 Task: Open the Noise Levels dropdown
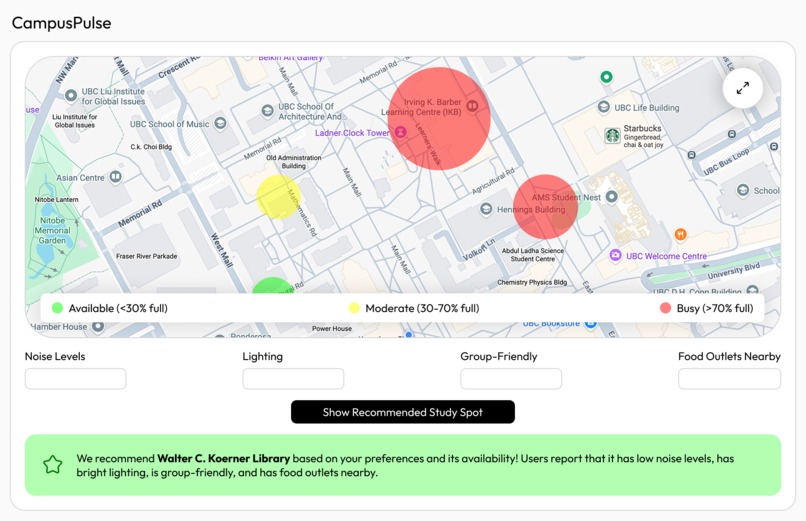[x=76, y=379]
